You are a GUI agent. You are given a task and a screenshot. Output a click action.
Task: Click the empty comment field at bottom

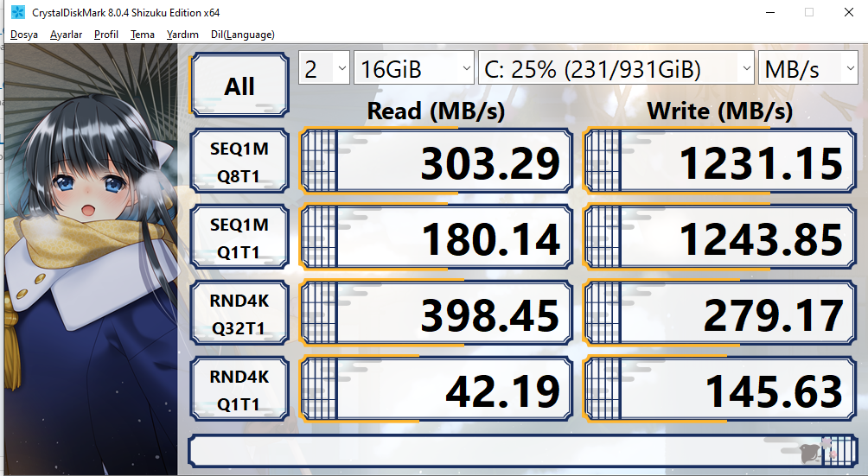tap(522, 451)
